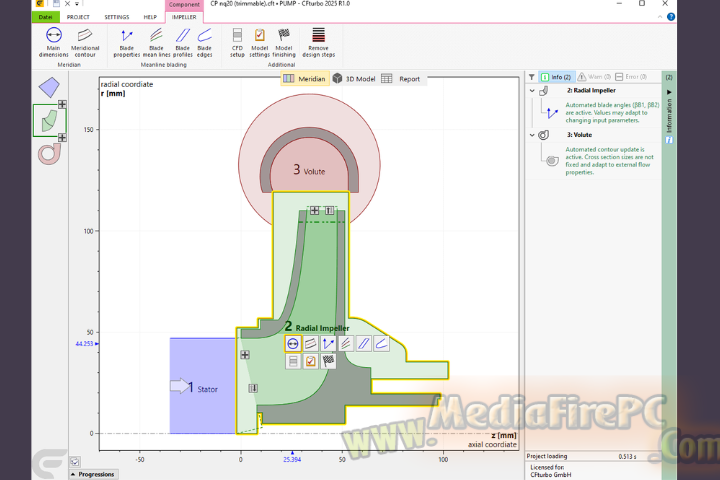Screen dimensions: 720x480
Task: Click the filter funnel icon in message panel
Action: (x=532, y=77)
